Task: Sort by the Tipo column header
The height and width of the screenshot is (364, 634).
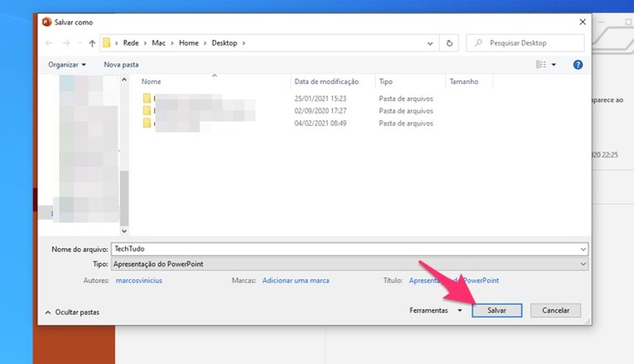Action: pos(386,82)
